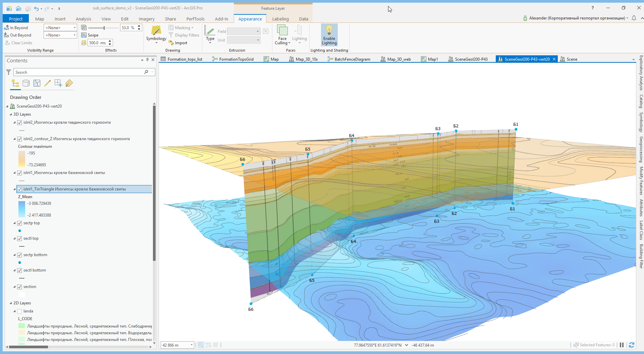Toggle sectl bottom layer checkbox
Image resolution: width=644 pixels, height=354 pixels.
(x=19, y=271)
